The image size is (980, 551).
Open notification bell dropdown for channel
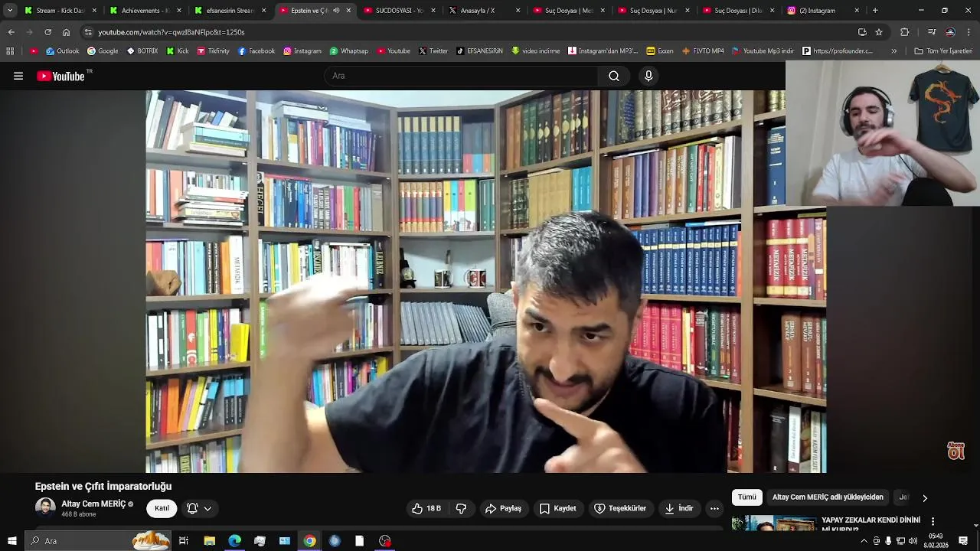[199, 508]
